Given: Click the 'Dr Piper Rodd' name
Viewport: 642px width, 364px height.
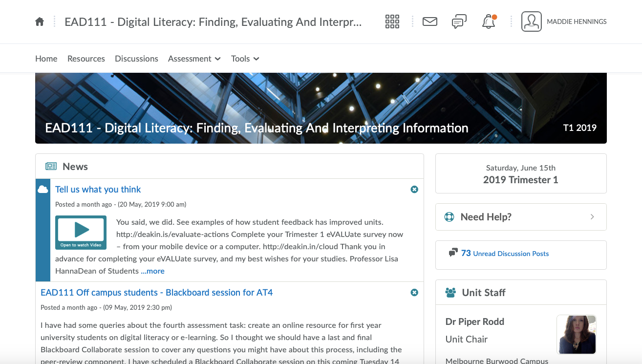Looking at the screenshot, I should 475,321.
